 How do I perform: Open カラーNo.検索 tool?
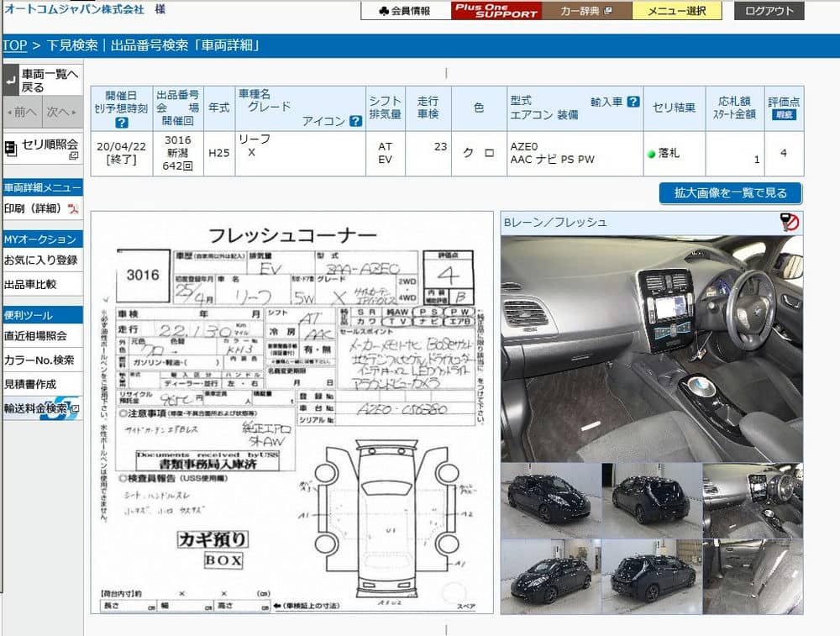click(39, 360)
